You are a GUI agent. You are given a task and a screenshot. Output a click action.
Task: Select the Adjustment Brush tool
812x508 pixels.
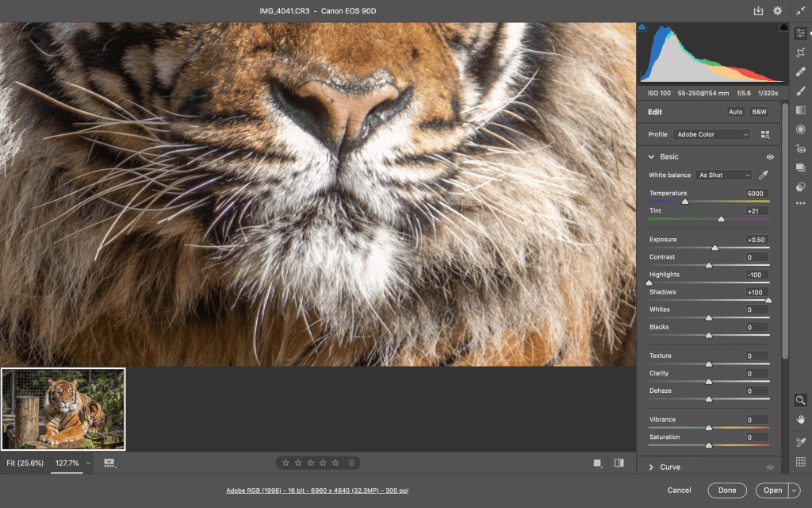[801, 90]
